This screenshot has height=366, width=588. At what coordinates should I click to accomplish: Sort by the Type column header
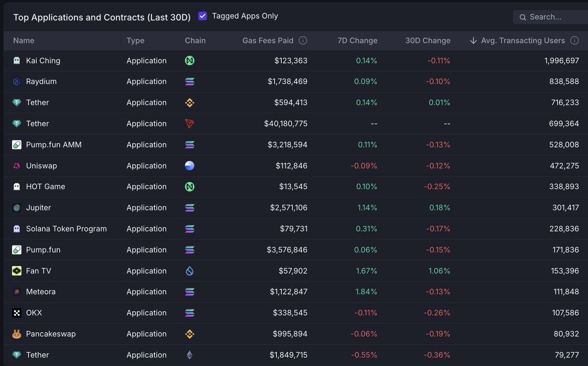(135, 41)
